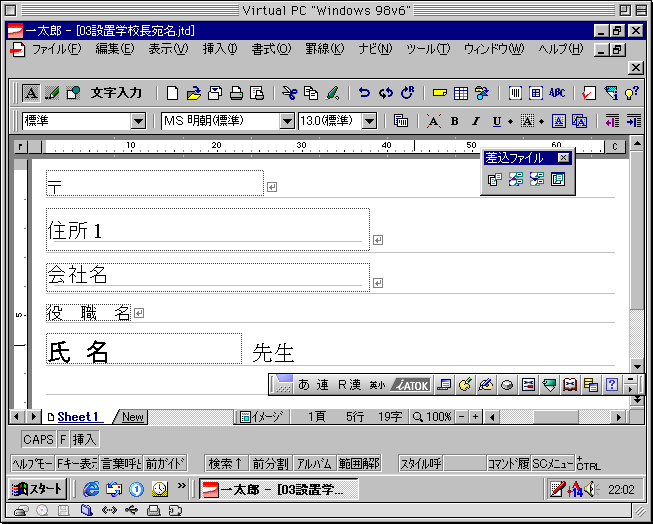653x524 pixels.
Task: Open the ツール(T) menu
Action: [429, 49]
